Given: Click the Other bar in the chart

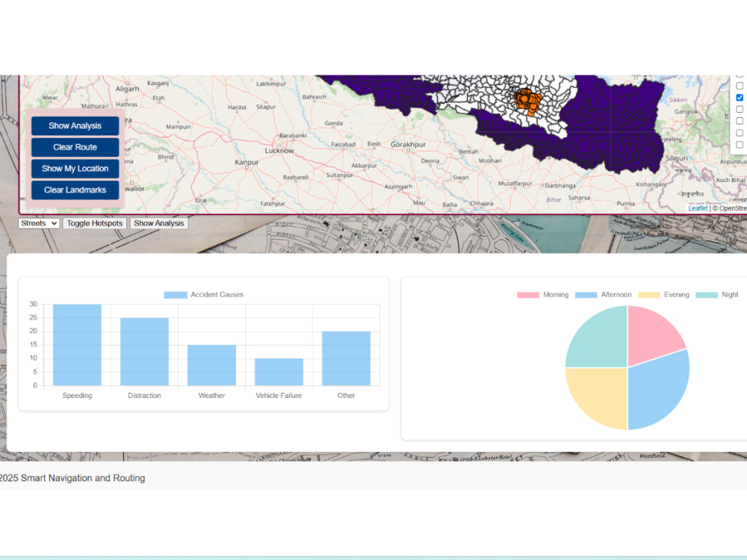Looking at the screenshot, I should click(x=347, y=358).
